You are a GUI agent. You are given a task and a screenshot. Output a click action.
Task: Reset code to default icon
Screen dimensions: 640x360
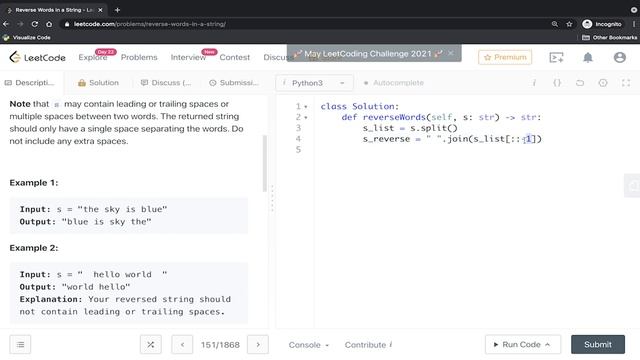(580, 83)
